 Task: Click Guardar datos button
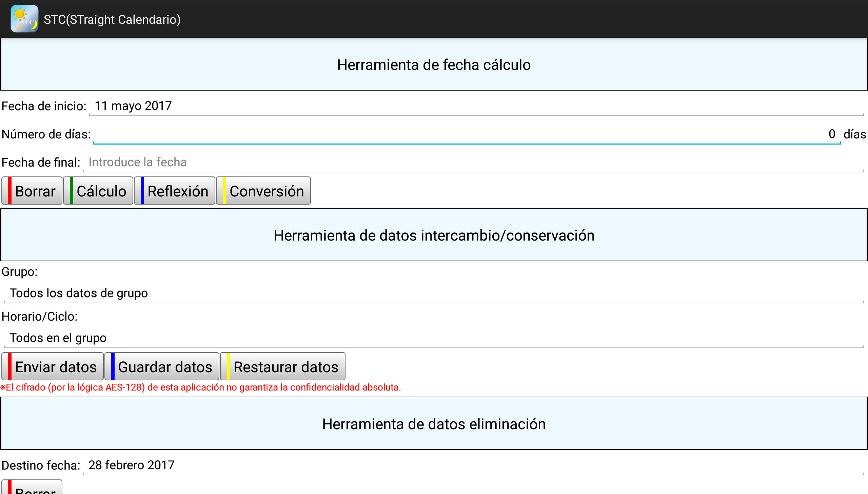(162, 367)
